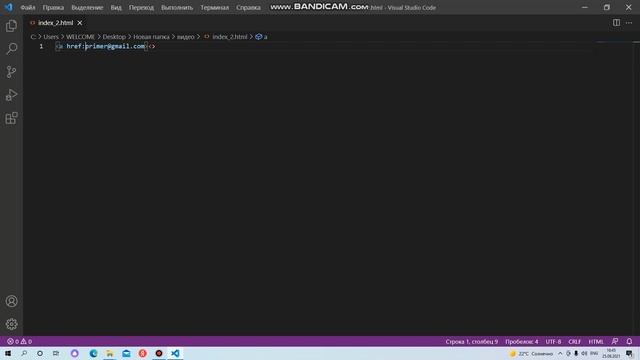640x360 pixels.
Task: Click the WELCOME breadcrumb segment
Action: (80, 37)
